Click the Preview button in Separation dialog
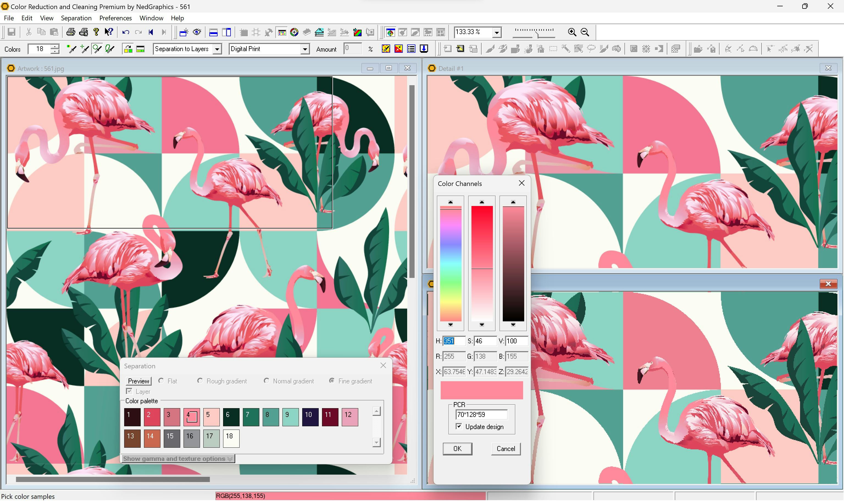This screenshot has width=844, height=504. (138, 381)
